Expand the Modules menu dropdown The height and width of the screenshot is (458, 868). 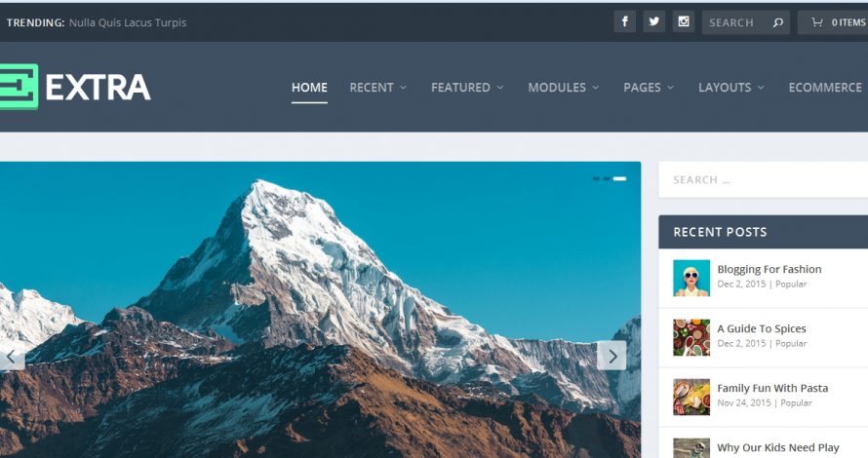click(x=563, y=88)
